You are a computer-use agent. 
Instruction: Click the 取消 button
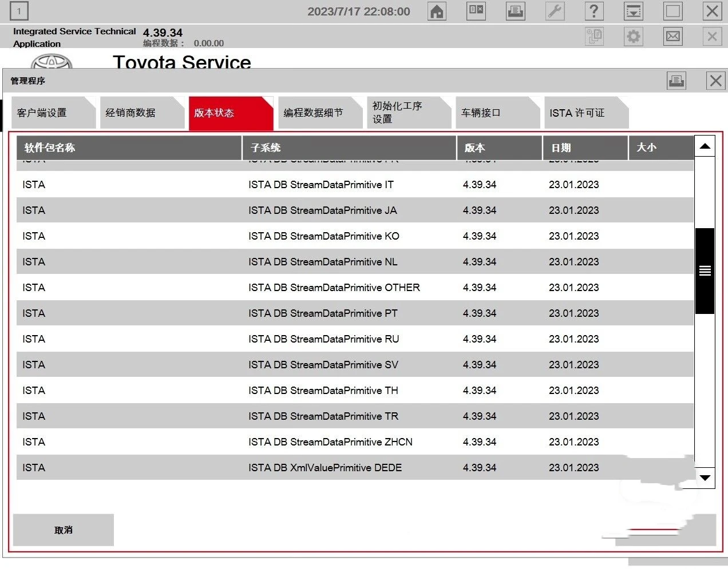tap(64, 530)
